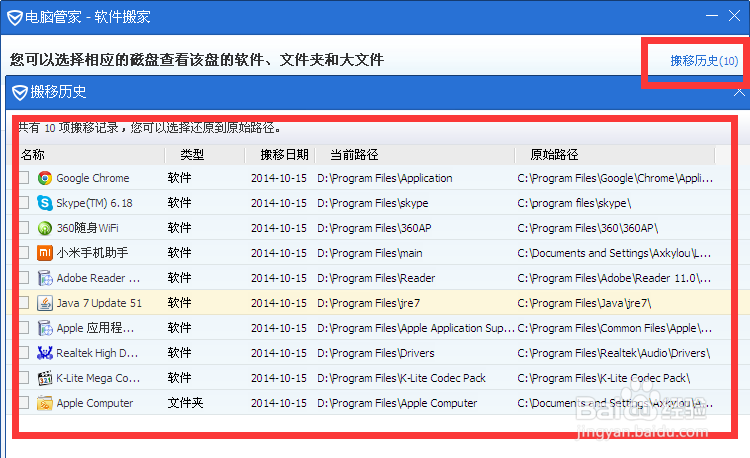Screen dimensions: 750x458
Task: Select the 360随身WiFi name text
Action: 88,228
